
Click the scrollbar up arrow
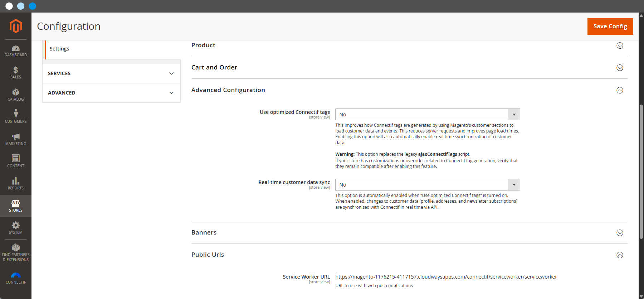coord(641,15)
